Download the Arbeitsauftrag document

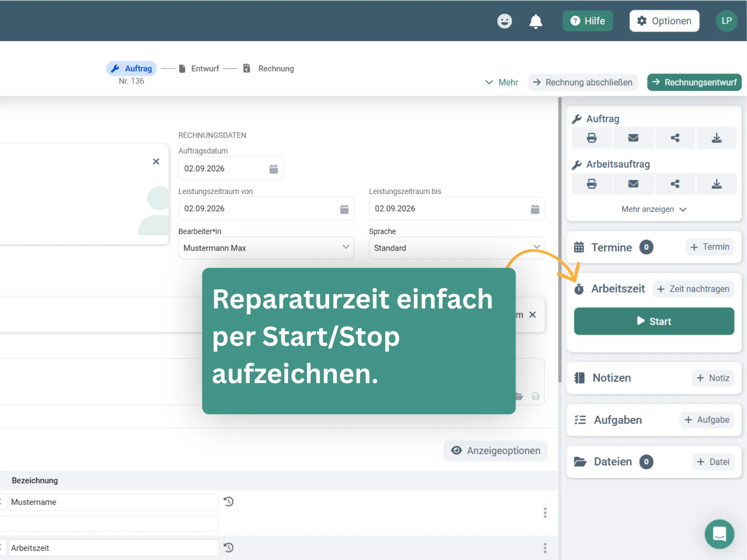pyautogui.click(x=716, y=184)
